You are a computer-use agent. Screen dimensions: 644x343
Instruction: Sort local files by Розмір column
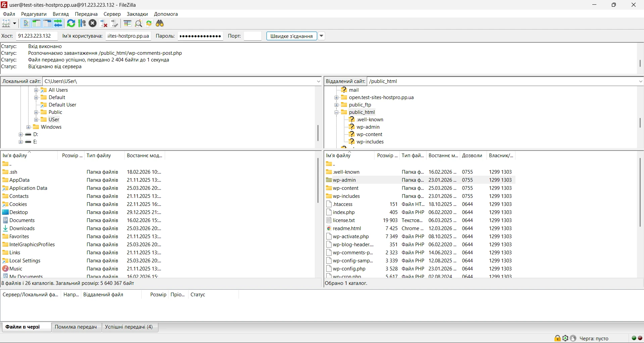pyautogui.click(x=71, y=156)
